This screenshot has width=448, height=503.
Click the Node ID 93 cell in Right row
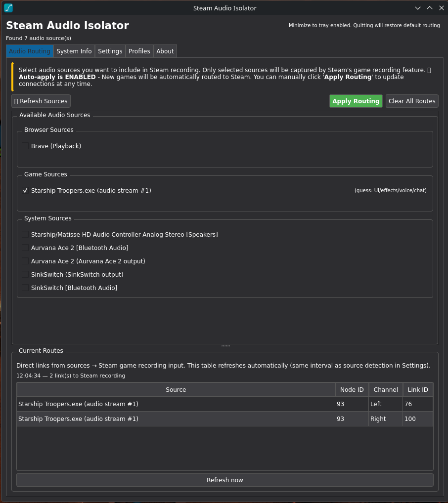tap(352, 419)
